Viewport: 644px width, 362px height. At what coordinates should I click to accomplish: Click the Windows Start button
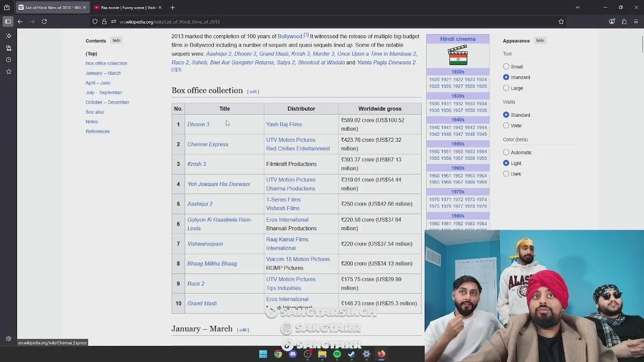point(263,354)
